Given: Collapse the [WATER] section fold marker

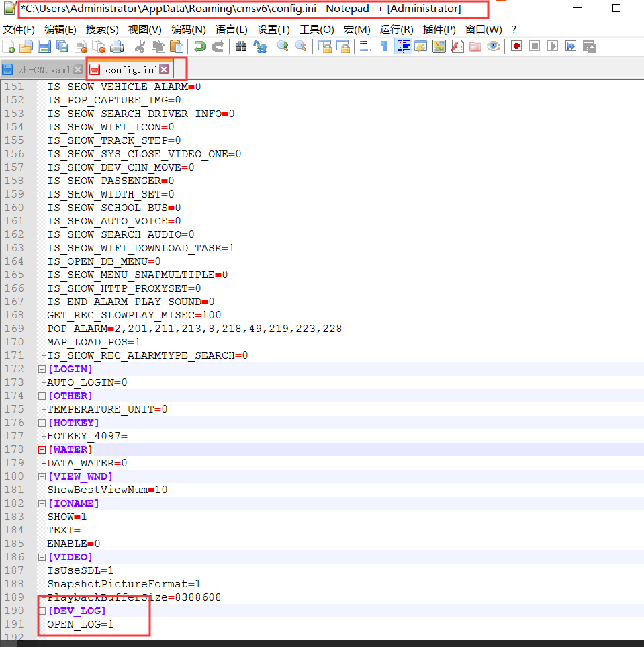Looking at the screenshot, I should coord(42,449).
